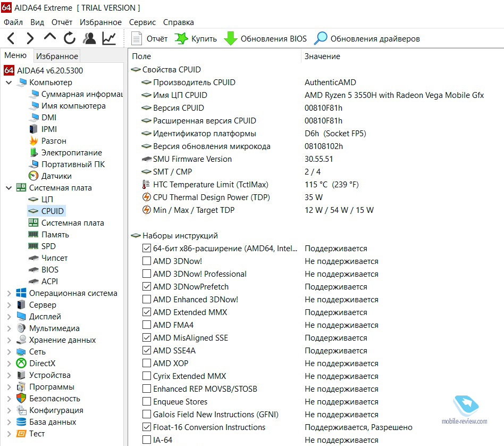Open the Отчёт menu
Image resolution: width=504 pixels, height=446 pixels.
[62, 22]
